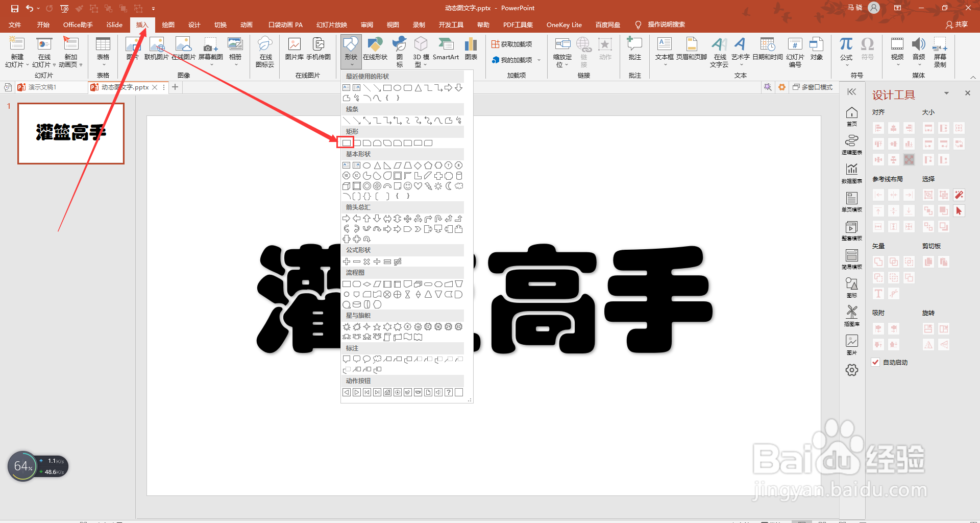The height and width of the screenshot is (523, 980).
Task: Pick the smiley face shape
Action: pyautogui.click(x=408, y=186)
